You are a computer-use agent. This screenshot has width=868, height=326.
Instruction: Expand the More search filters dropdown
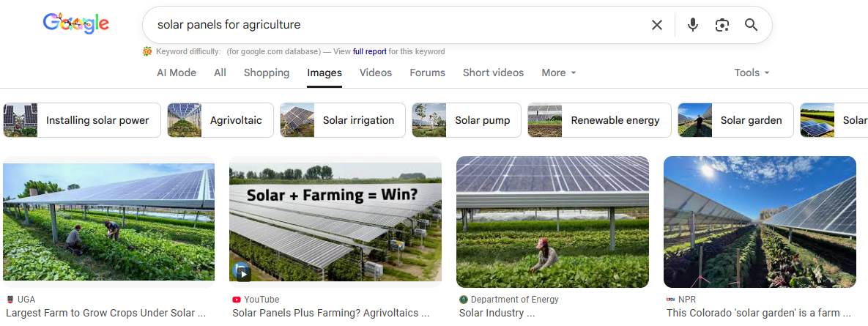tap(559, 73)
